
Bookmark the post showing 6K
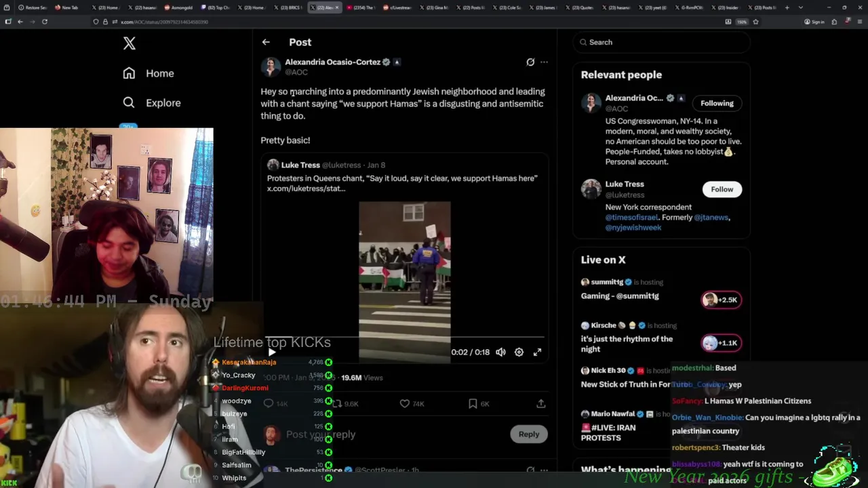click(473, 403)
